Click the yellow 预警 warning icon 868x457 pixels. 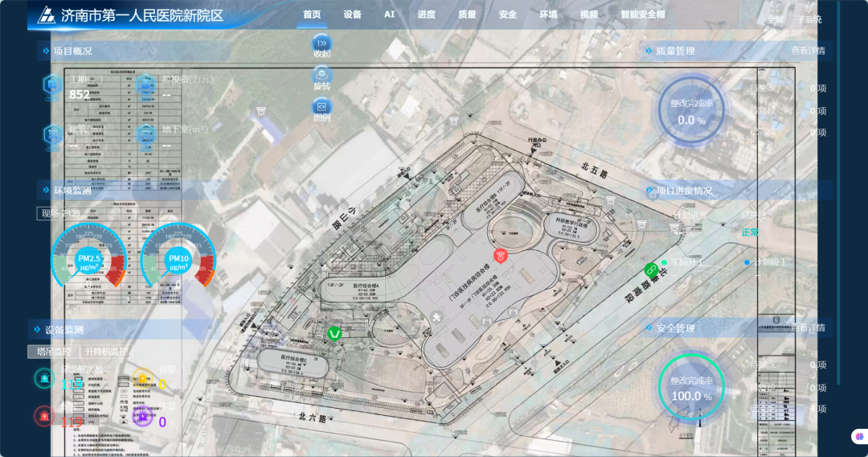[143, 378]
